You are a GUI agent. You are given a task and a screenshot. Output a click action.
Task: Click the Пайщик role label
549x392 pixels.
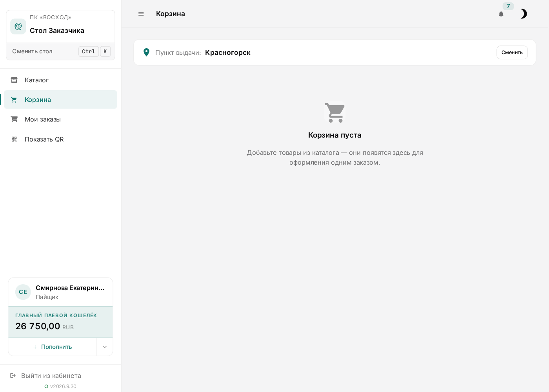tap(47, 297)
